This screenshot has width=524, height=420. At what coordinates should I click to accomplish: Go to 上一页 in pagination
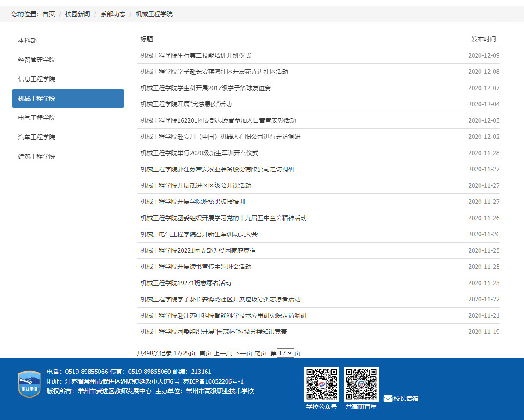[222, 353]
